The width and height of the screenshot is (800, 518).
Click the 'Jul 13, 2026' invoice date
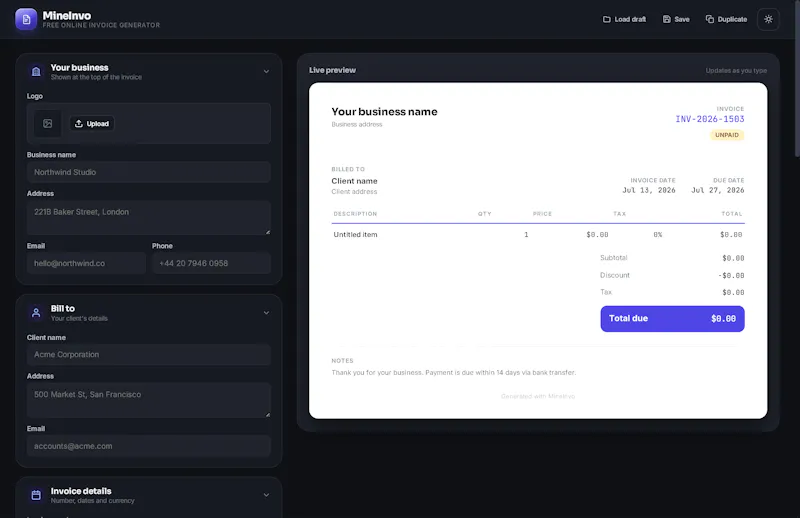648,190
